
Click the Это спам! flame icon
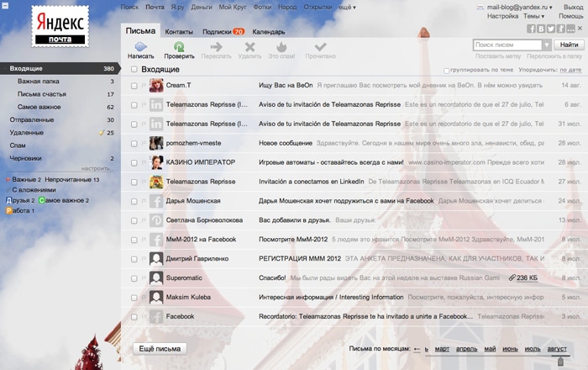[x=281, y=47]
